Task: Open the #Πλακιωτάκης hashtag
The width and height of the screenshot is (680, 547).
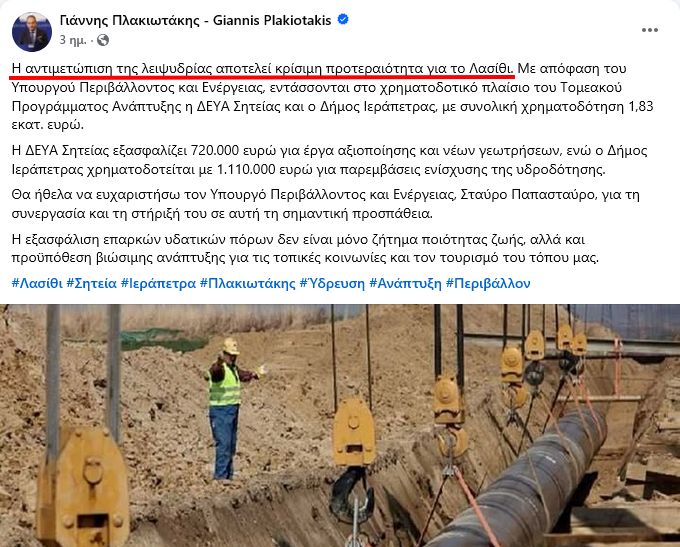Action: tap(248, 283)
